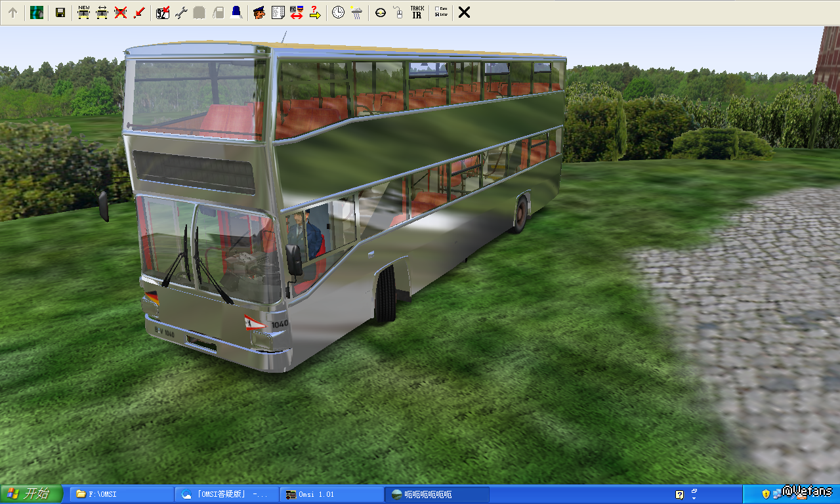Open the timetable document icon
Screen dimensions: 840x504
(x=278, y=12)
